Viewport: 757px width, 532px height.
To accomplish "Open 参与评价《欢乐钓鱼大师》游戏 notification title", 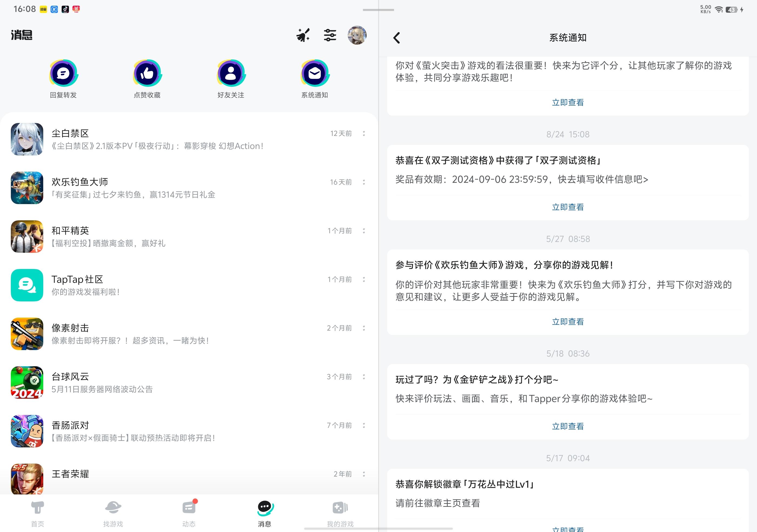I will (x=504, y=265).
